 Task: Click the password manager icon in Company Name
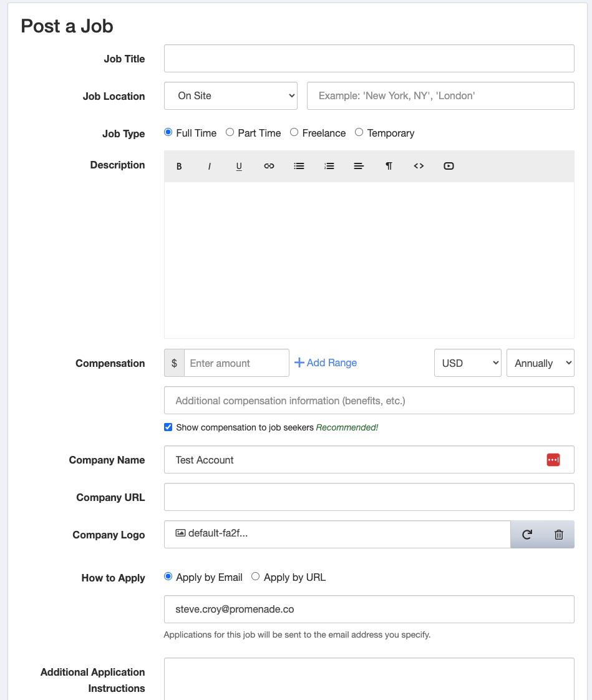click(x=553, y=460)
